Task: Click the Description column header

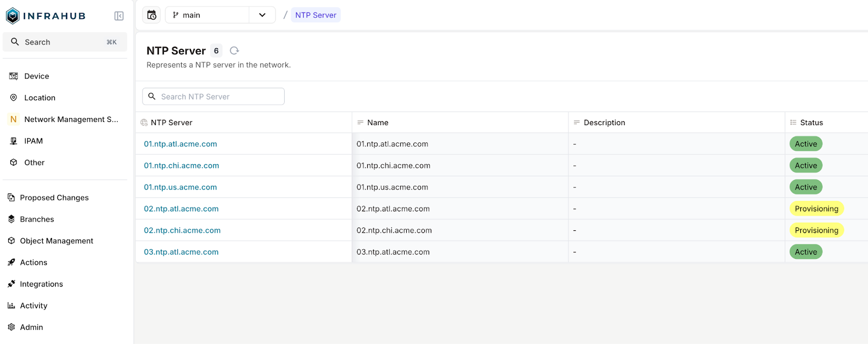Action: (676, 122)
